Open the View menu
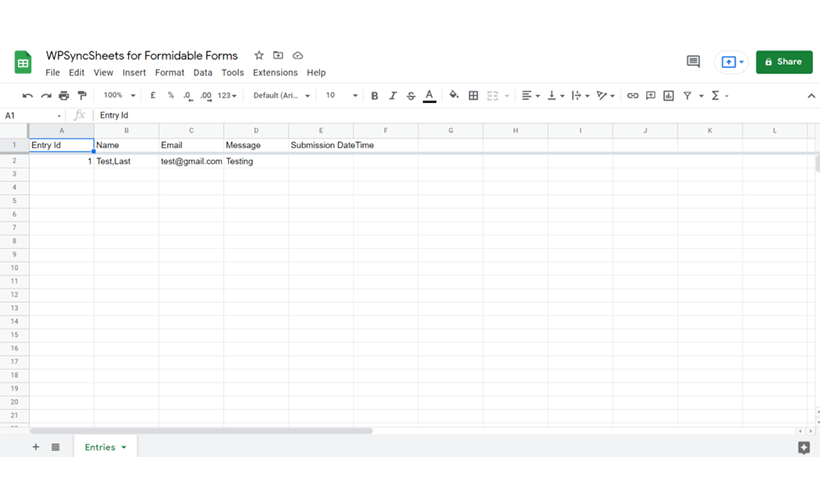The image size is (820, 500). [x=103, y=73]
